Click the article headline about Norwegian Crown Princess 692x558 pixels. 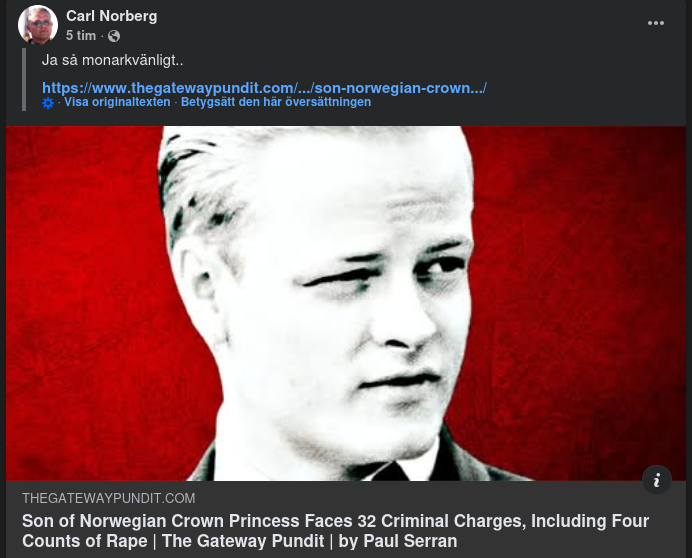point(335,531)
